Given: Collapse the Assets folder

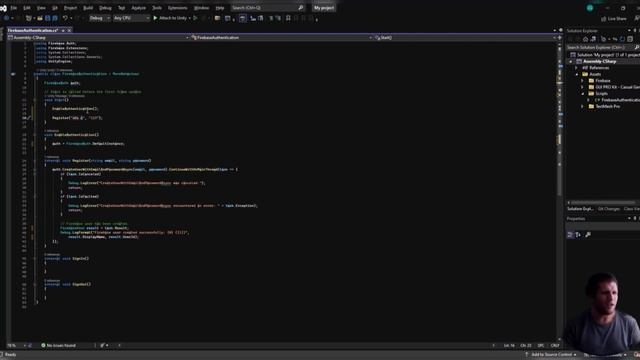Looking at the screenshot, I should click(576, 74).
